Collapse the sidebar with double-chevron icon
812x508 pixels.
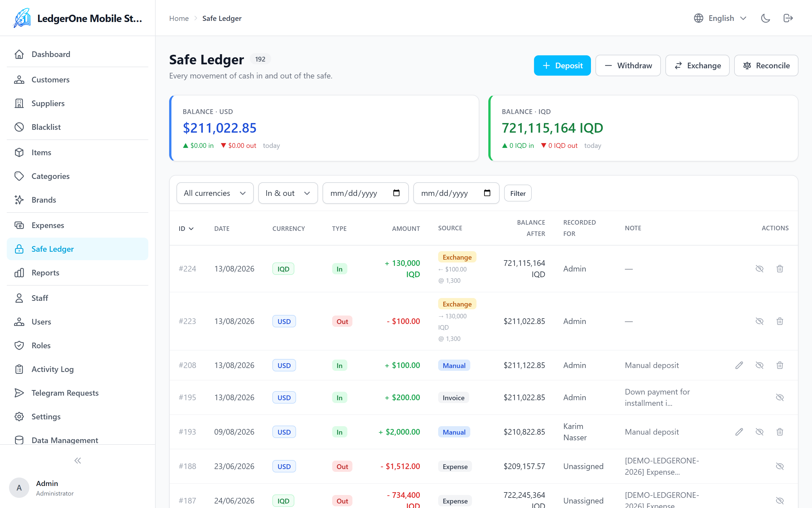(x=78, y=460)
